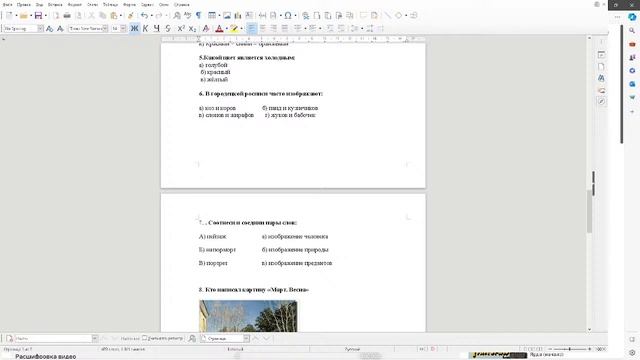Select the spring landscape picture
Viewport: 640px width, 360px height.
point(248,316)
